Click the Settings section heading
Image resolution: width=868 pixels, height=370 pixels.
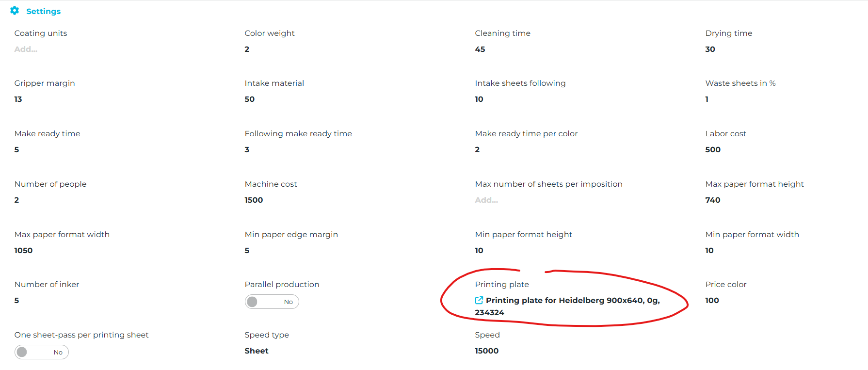[43, 11]
